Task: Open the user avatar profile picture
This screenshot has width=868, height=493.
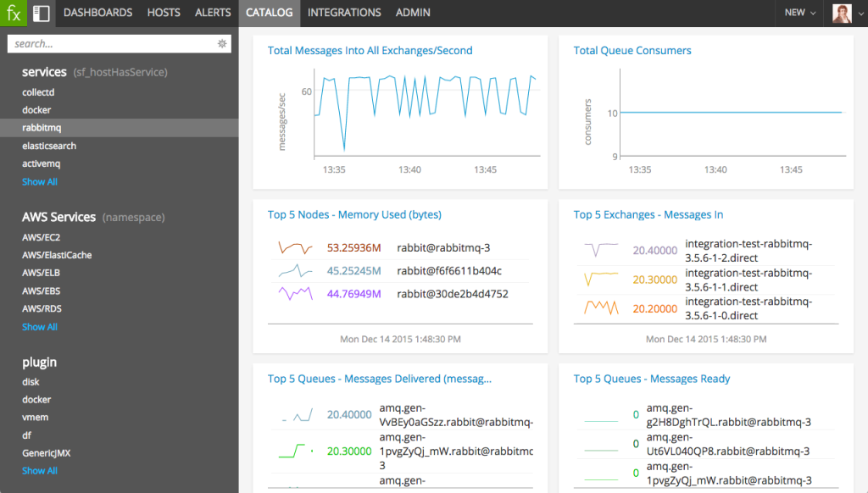Action: 842,13
